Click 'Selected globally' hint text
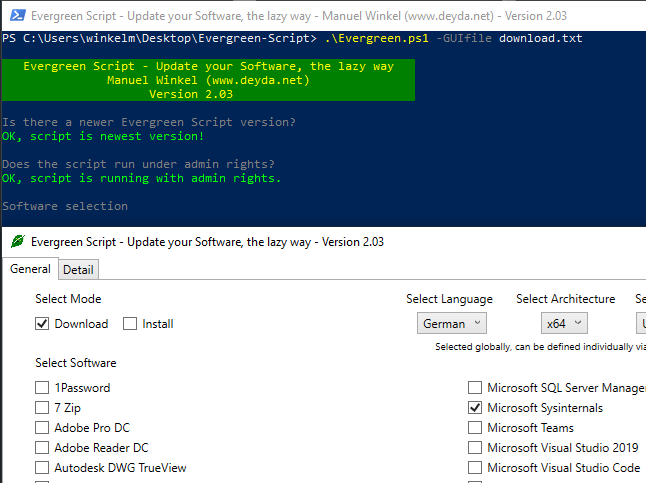The image size is (646, 483). click(541, 347)
